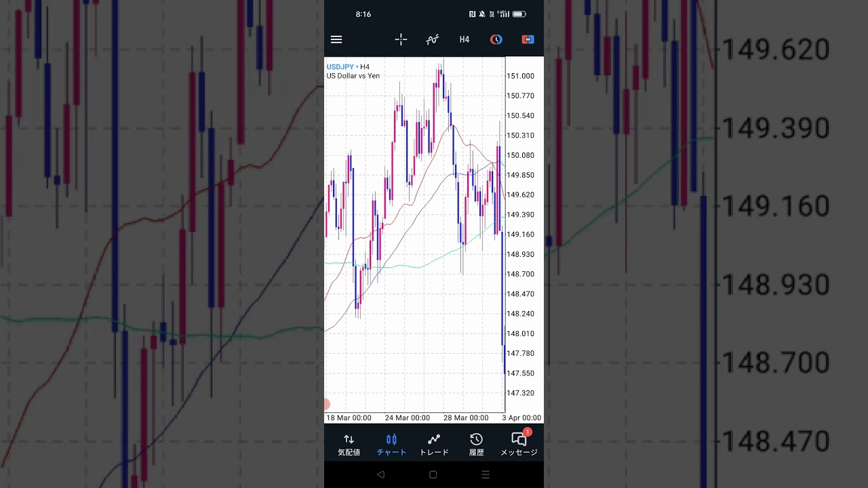Open the 履歴 history tab
The height and width of the screenshot is (488, 868).
click(x=476, y=445)
